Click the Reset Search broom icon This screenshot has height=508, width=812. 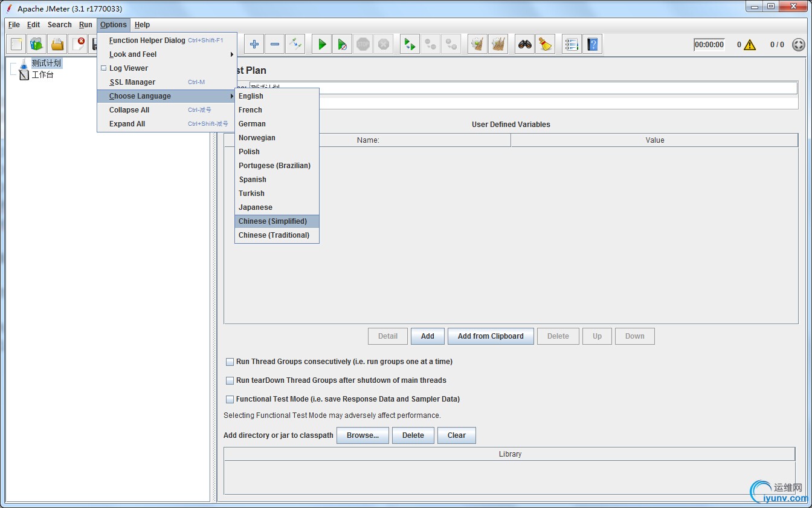[546, 44]
